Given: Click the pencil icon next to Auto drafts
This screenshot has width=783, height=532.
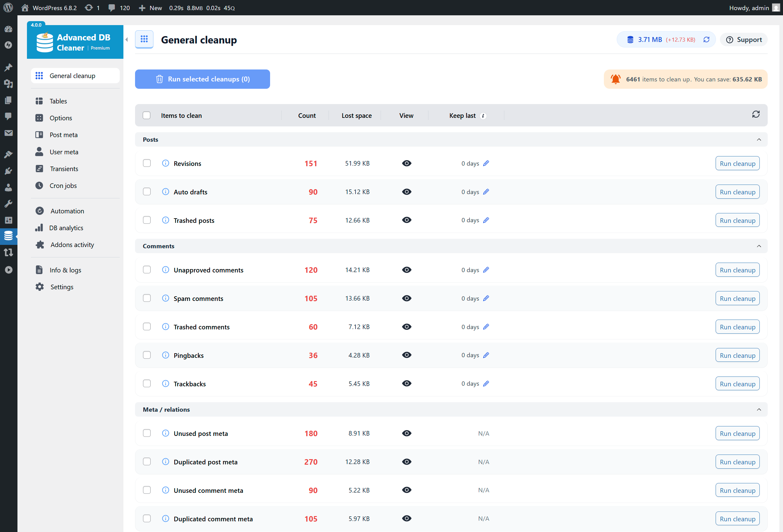Looking at the screenshot, I should (486, 192).
